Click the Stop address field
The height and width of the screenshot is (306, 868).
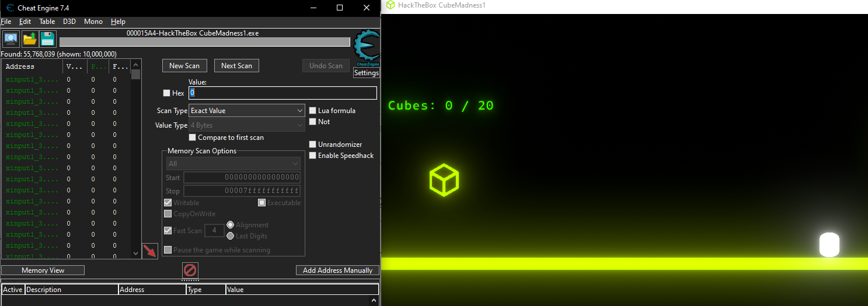click(242, 191)
